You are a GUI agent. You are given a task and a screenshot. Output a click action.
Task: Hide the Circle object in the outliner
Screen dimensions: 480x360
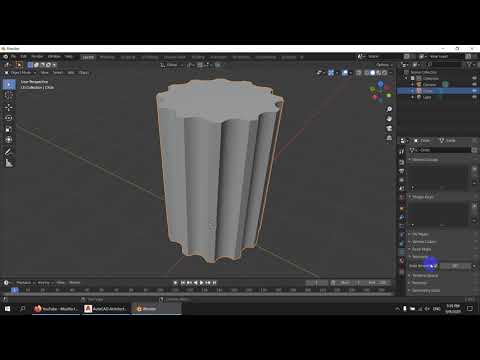tap(474, 91)
